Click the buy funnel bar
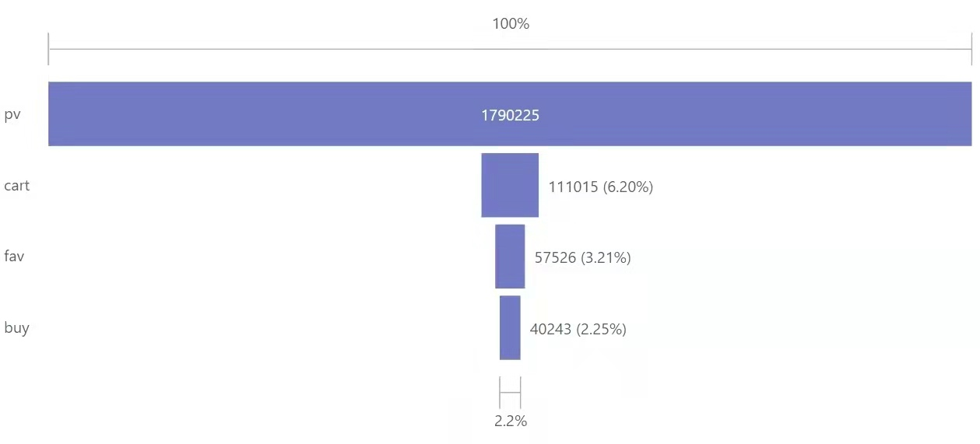The image size is (980, 444). (x=510, y=327)
